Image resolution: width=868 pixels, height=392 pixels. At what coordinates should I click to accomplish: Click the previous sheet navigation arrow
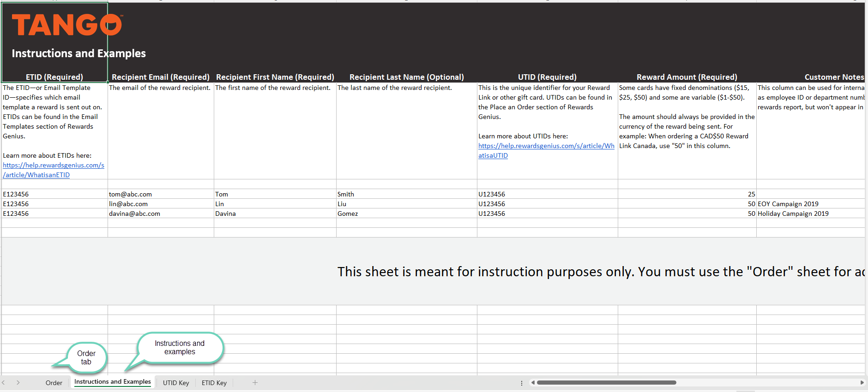[x=4, y=383]
